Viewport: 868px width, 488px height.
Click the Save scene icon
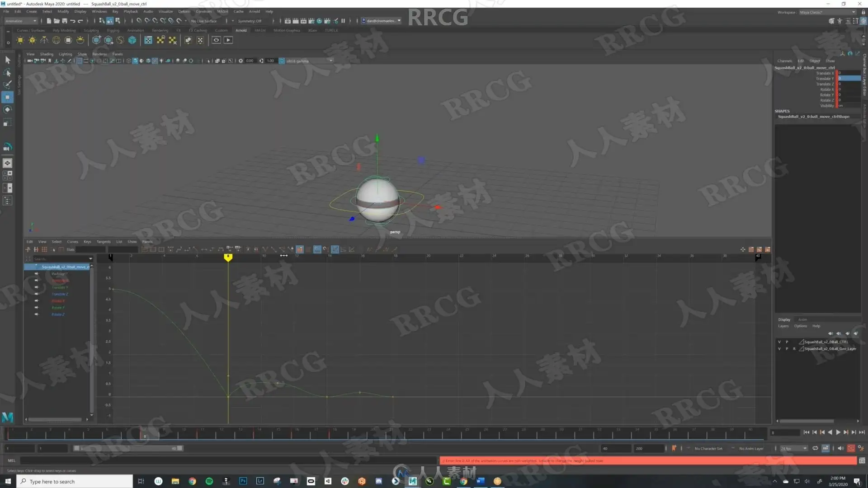[65, 21]
